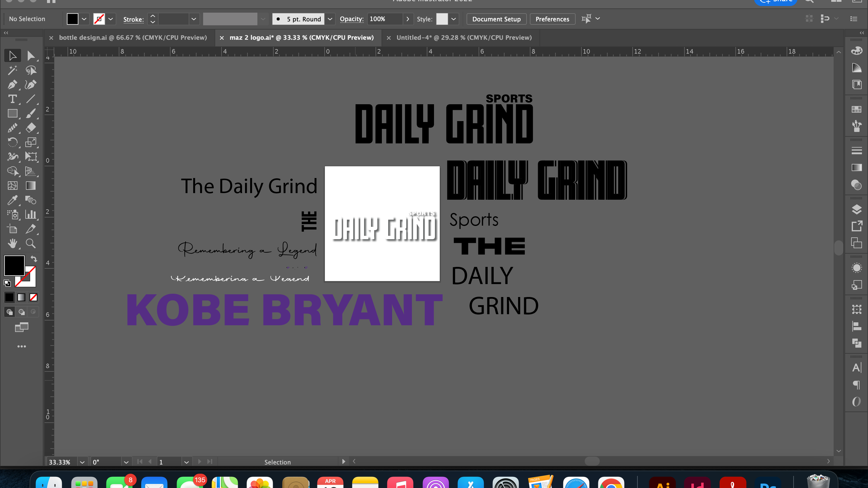This screenshot has height=488, width=868.
Task: Select the Symbol Sprayer tool
Action: click(x=12, y=214)
